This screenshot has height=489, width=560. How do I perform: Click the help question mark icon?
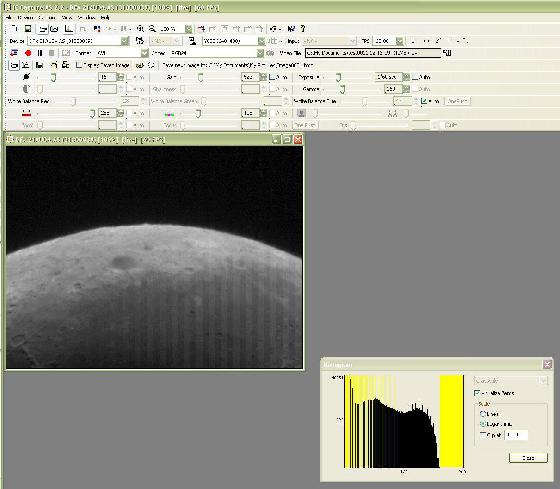click(x=303, y=29)
